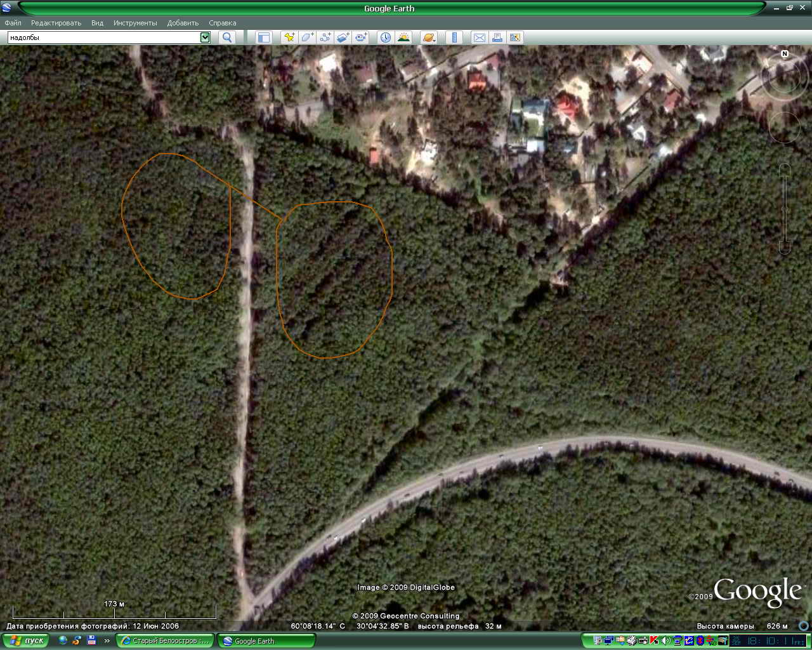Click the email view icon
Viewport: 812px width, 650px height.
point(480,37)
